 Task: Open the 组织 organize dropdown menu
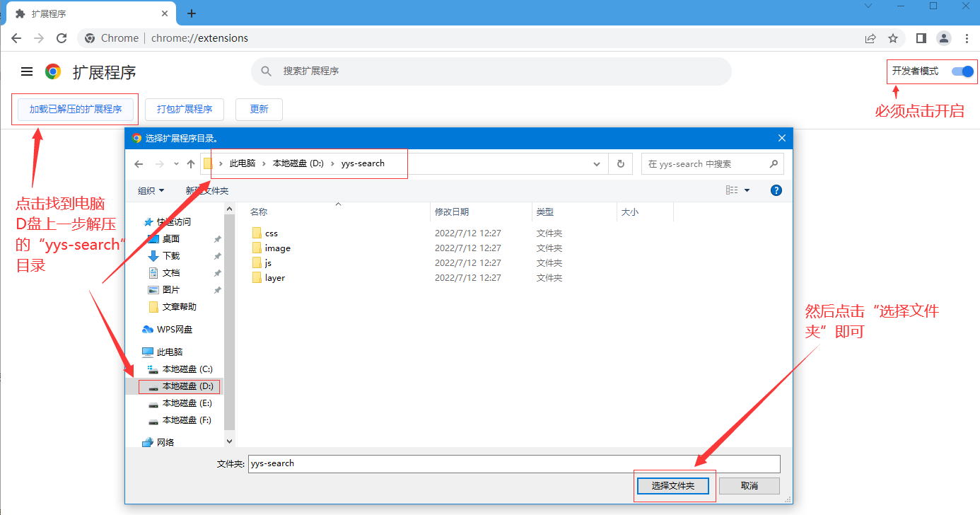[151, 190]
